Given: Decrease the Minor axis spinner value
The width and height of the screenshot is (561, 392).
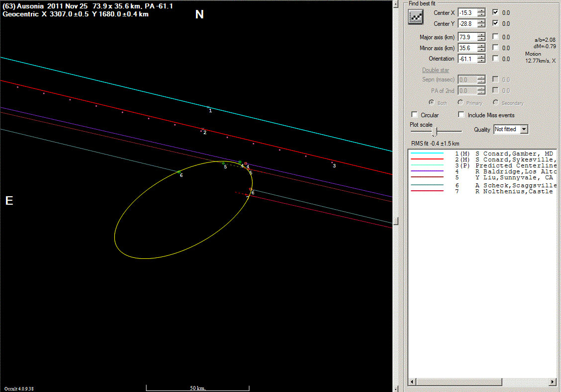Looking at the screenshot, I should 481,50.
